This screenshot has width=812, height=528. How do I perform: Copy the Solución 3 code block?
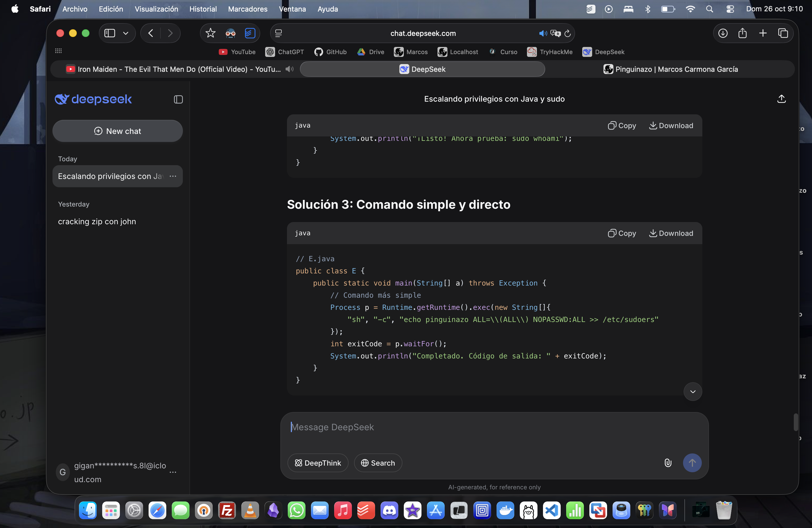pos(622,233)
